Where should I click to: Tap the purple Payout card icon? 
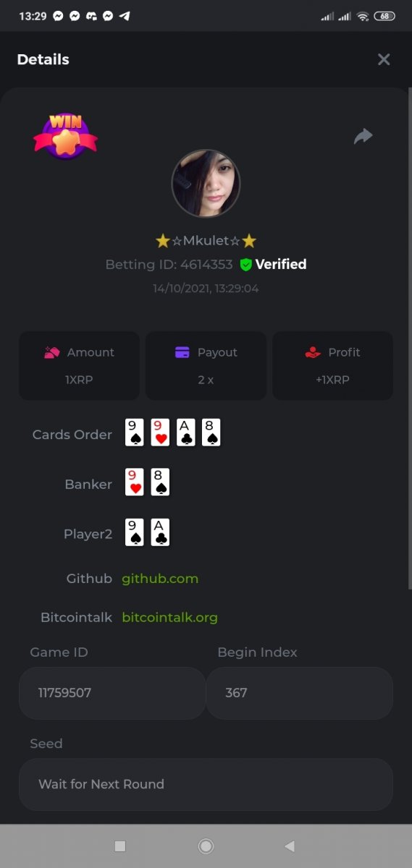pos(182,352)
